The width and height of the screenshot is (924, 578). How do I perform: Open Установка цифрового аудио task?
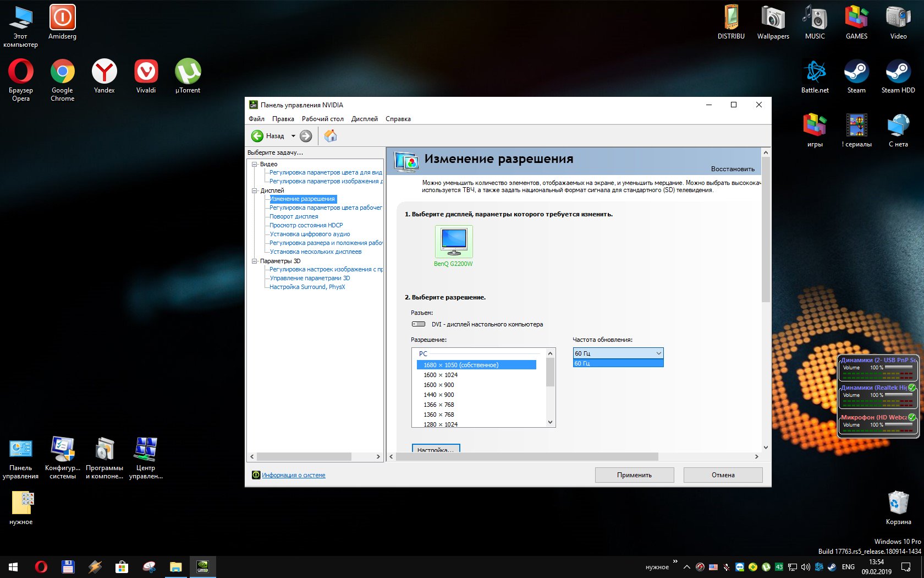point(310,234)
